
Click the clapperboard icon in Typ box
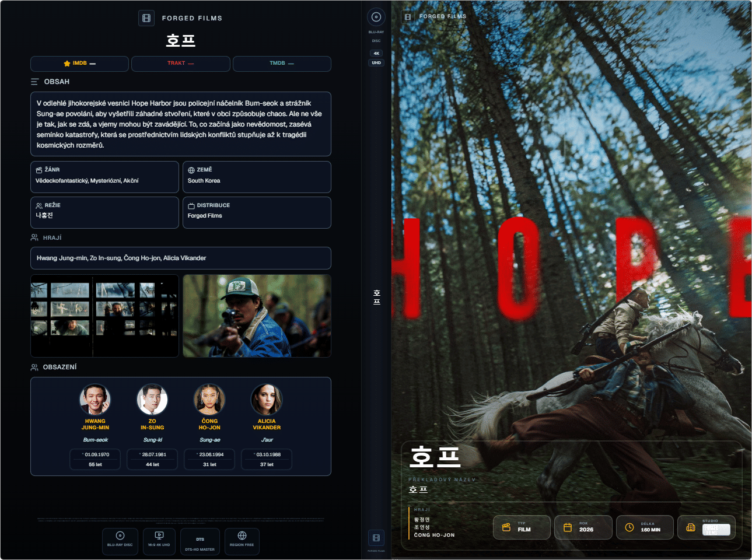click(x=506, y=527)
